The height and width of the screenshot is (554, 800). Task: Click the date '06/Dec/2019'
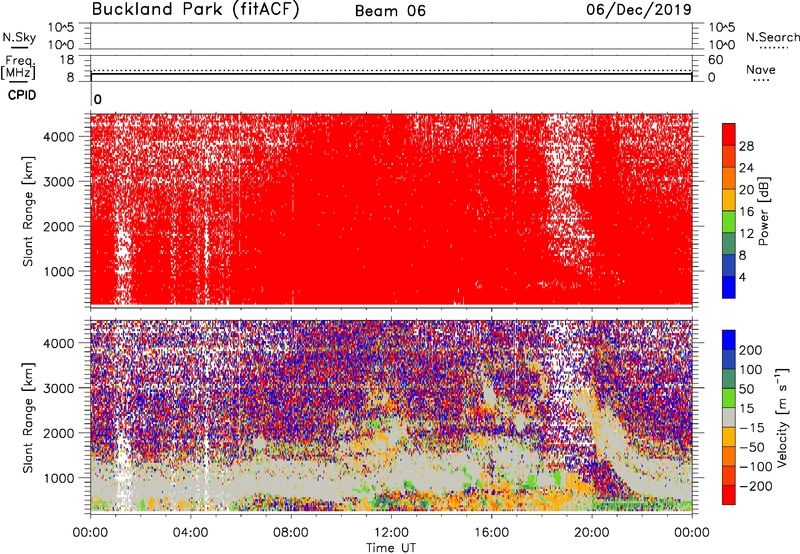point(639,9)
